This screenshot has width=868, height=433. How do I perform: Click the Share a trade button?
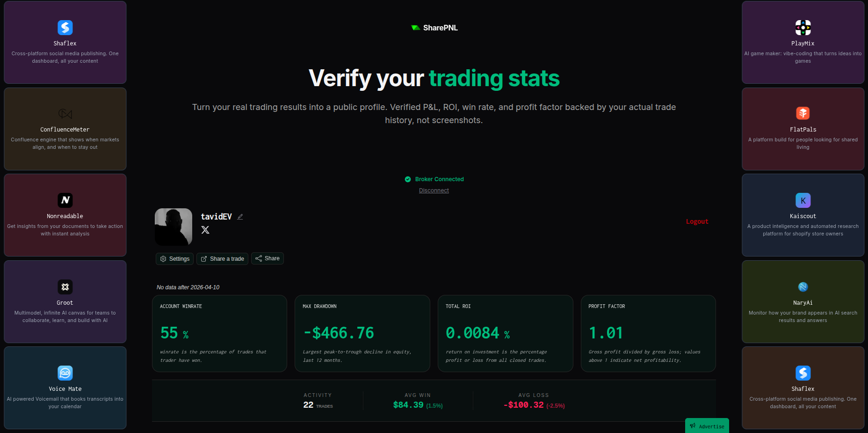(x=222, y=259)
